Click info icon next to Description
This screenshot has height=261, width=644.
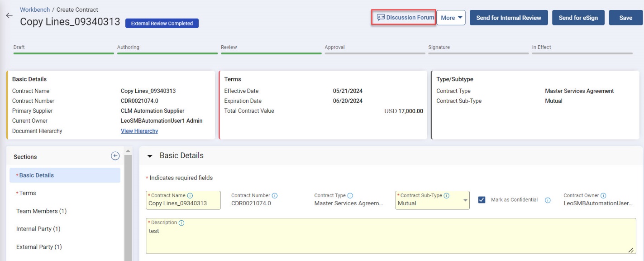(181, 223)
